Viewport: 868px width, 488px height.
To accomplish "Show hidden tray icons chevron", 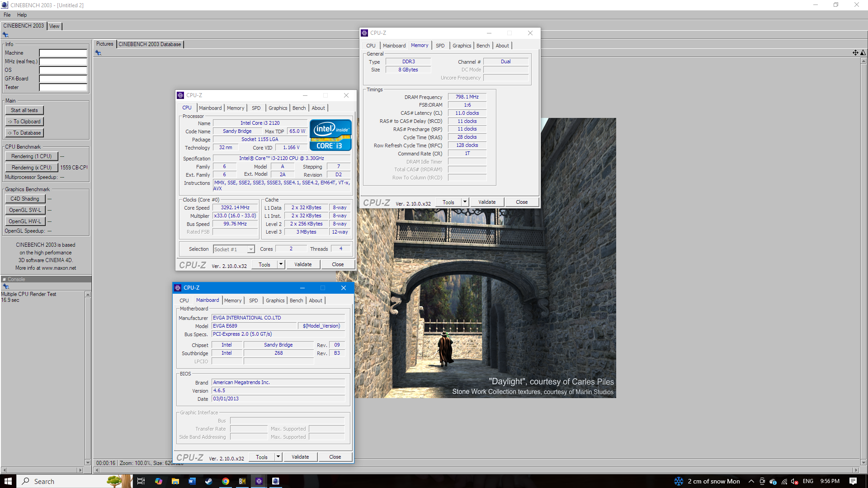I will [x=751, y=481].
